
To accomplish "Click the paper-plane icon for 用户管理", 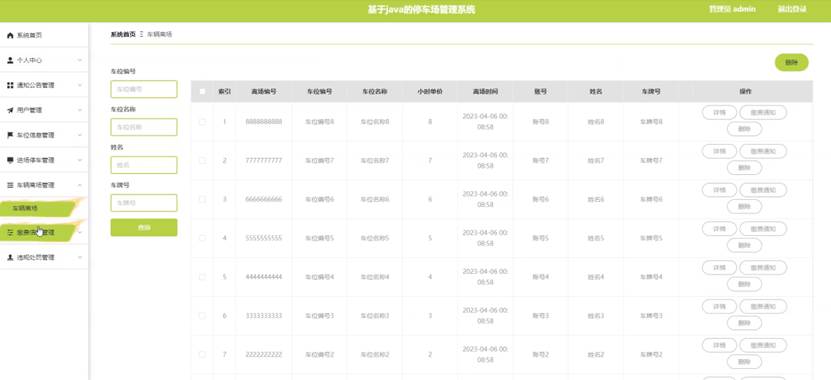I will point(10,110).
